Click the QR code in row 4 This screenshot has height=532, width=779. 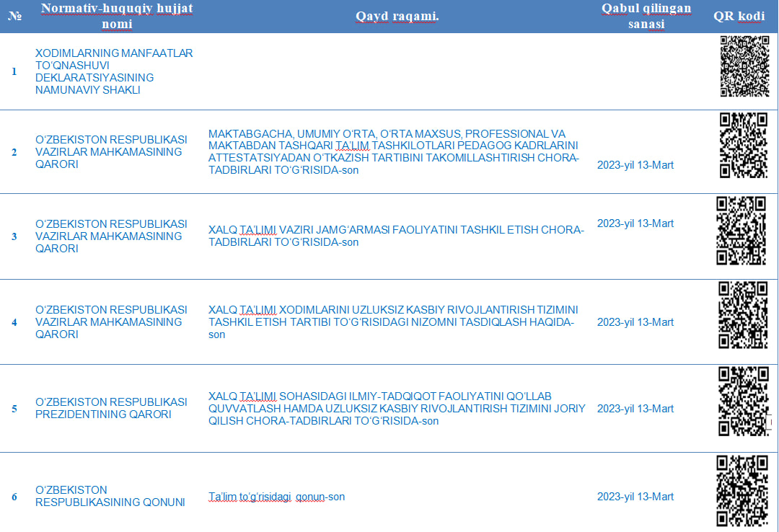coord(742,315)
